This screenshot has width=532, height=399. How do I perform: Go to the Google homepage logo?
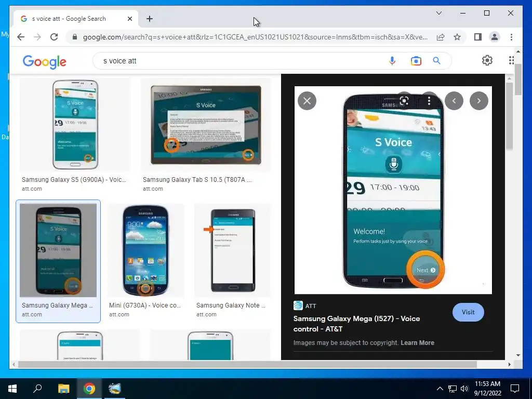(x=45, y=62)
